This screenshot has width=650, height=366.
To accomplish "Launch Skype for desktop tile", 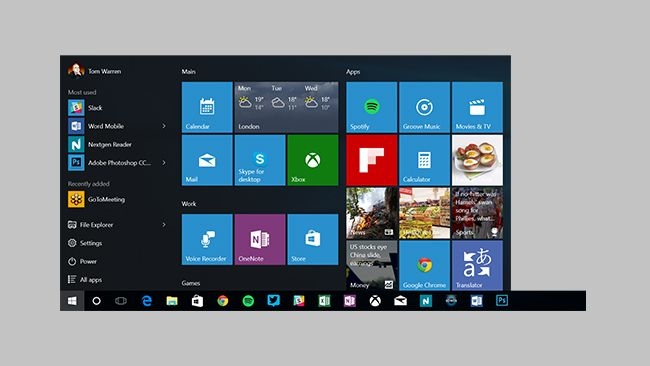I will click(x=260, y=160).
